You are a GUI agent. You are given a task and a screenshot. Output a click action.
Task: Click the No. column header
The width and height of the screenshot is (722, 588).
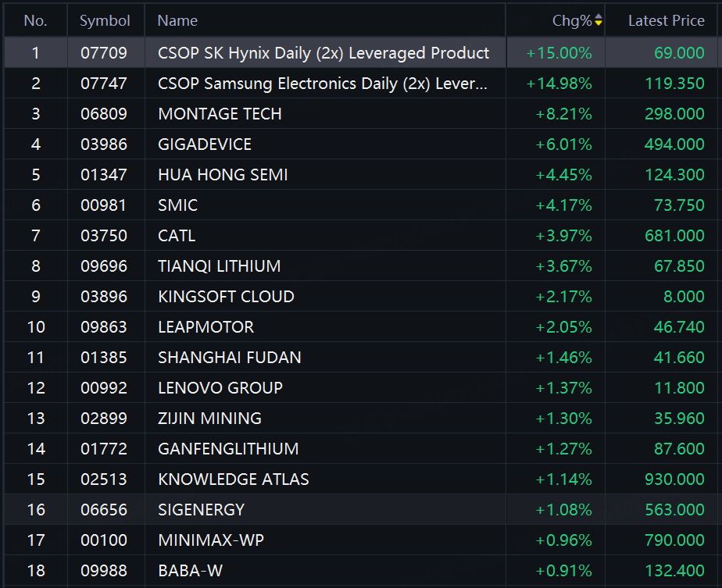click(35, 21)
